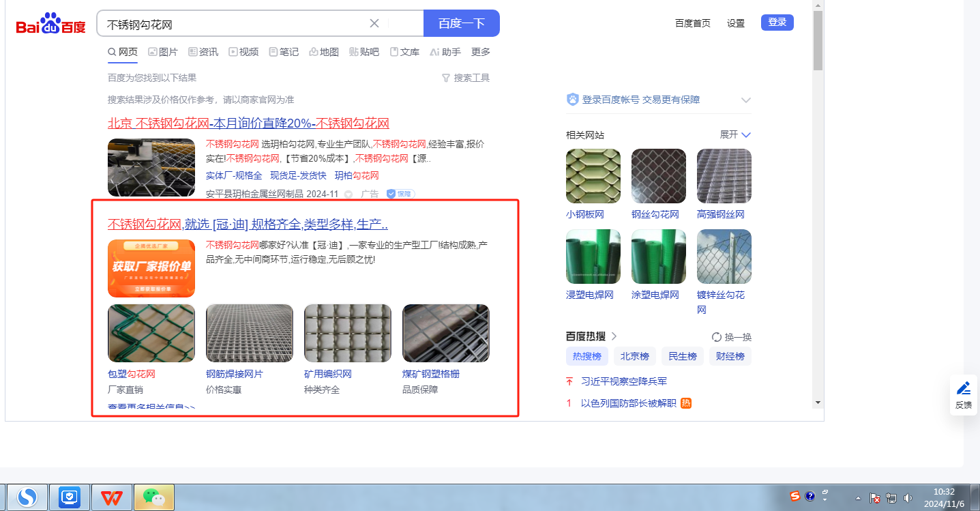Click the 玥柏勾花网 sublink
The image size is (980, 511).
[357, 176]
